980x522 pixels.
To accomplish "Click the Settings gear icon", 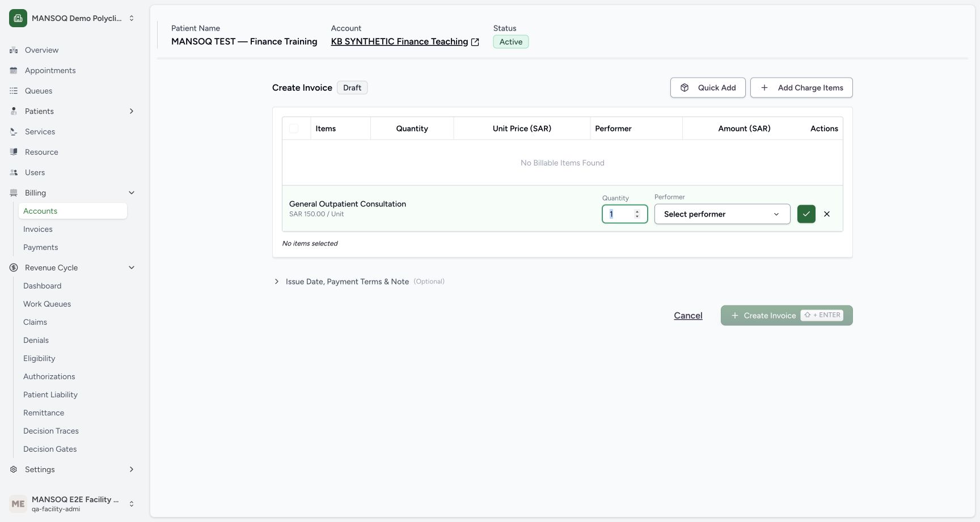I will (x=14, y=469).
